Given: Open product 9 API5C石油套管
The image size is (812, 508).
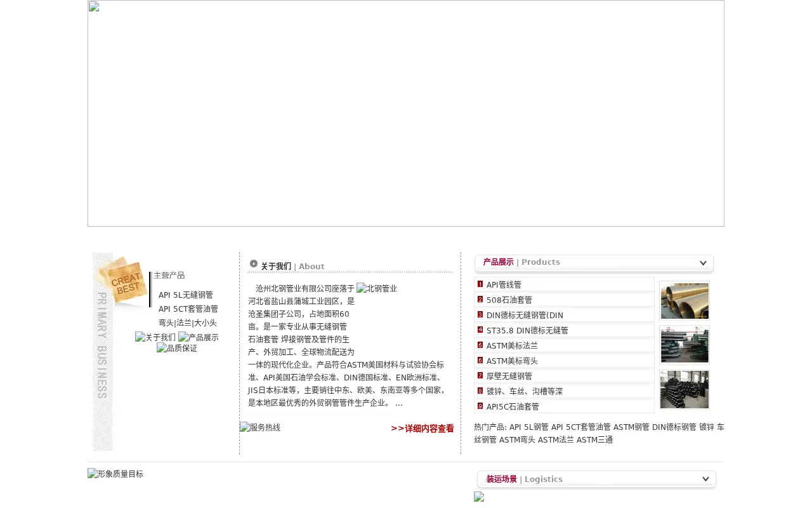Looking at the screenshot, I should click(513, 406).
